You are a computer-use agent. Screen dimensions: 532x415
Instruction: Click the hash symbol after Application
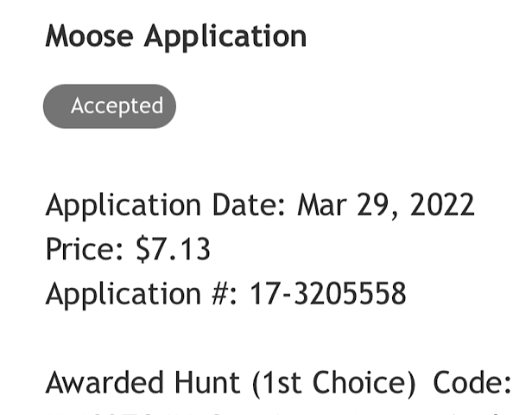coord(220,294)
